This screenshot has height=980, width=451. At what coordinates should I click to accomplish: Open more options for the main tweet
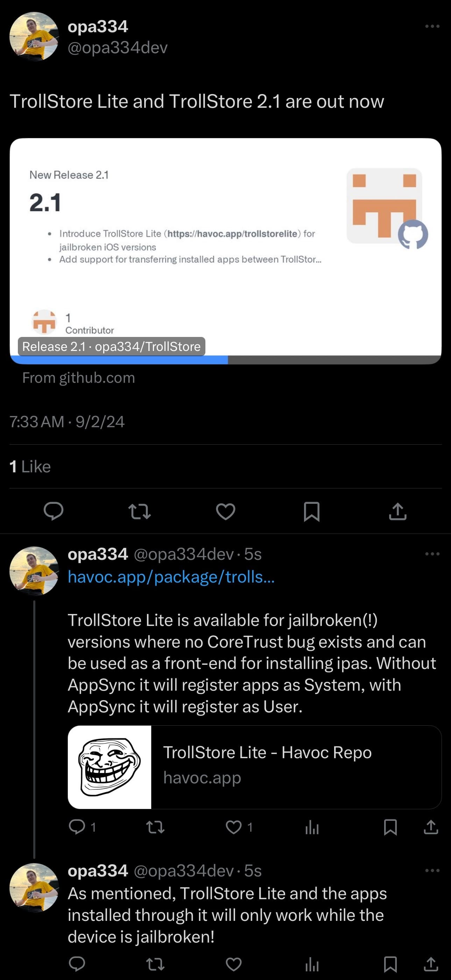432,26
